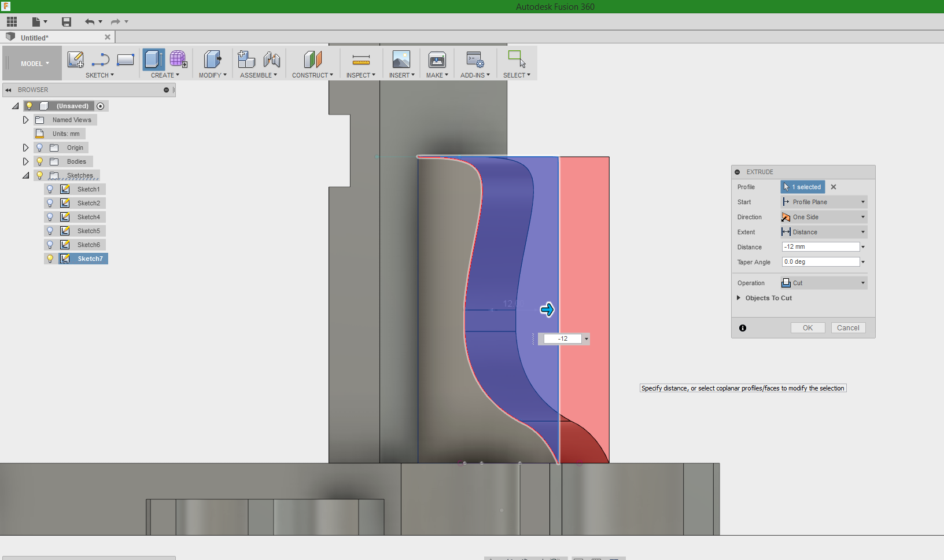Open the floating distance input dropdown arrow
Screen dimensions: 944x560
(587, 339)
